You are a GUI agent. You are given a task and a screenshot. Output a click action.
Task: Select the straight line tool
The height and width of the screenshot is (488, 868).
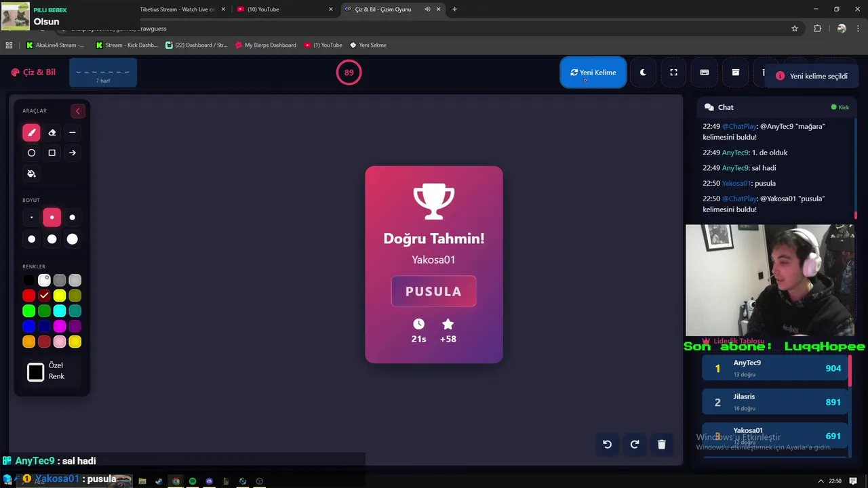[x=73, y=133]
